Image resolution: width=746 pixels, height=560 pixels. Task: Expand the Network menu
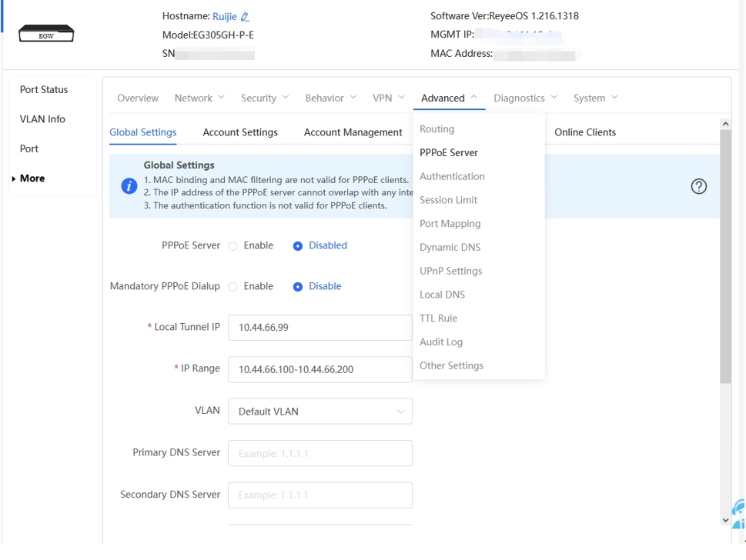pyautogui.click(x=199, y=98)
